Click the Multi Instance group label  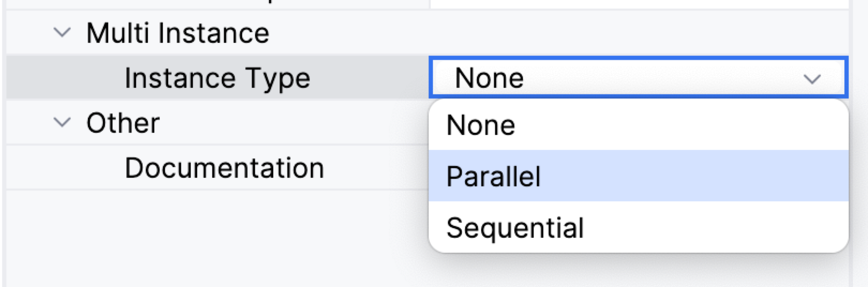point(177,33)
